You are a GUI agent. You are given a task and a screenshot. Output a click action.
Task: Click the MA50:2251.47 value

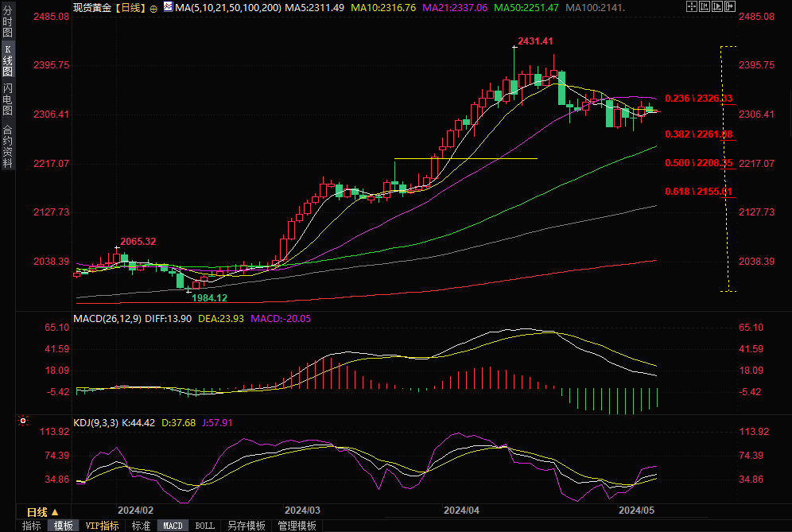(526, 8)
